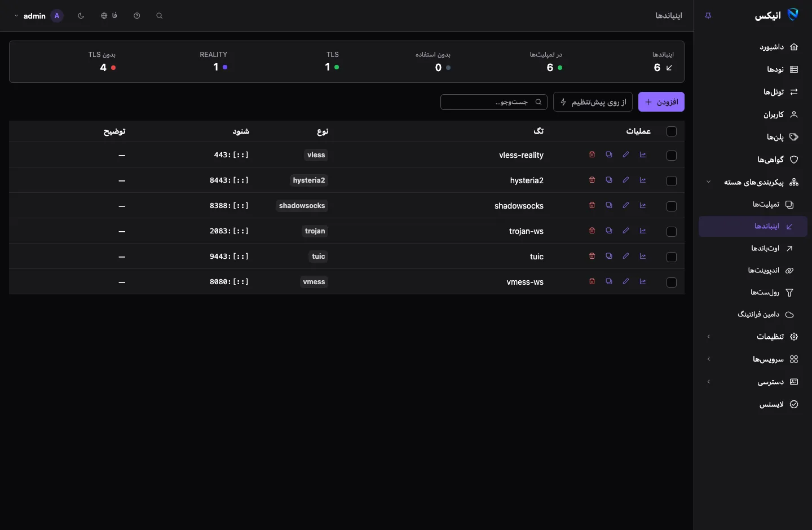Duplicate the hysteria2 inbound
The width and height of the screenshot is (812, 530).
(x=609, y=180)
